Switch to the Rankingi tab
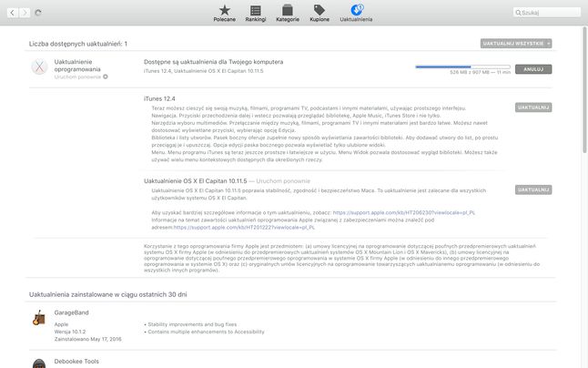588x368 pixels. click(x=256, y=13)
